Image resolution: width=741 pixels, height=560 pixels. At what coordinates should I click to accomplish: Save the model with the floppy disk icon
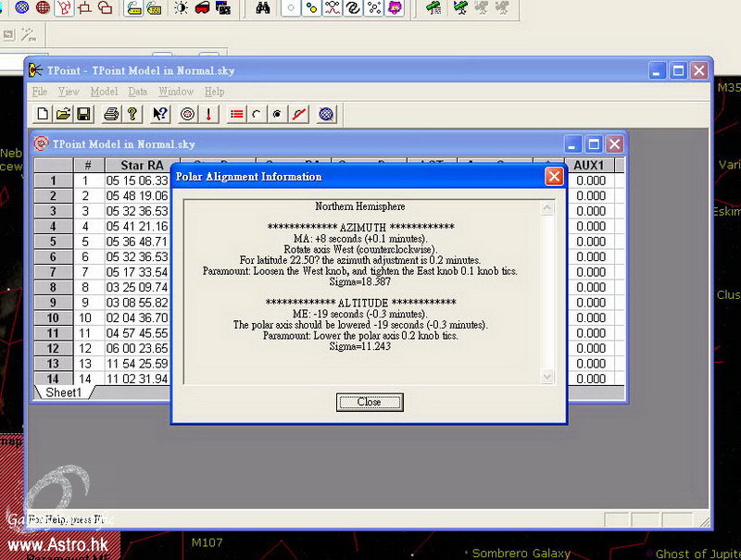click(x=83, y=115)
